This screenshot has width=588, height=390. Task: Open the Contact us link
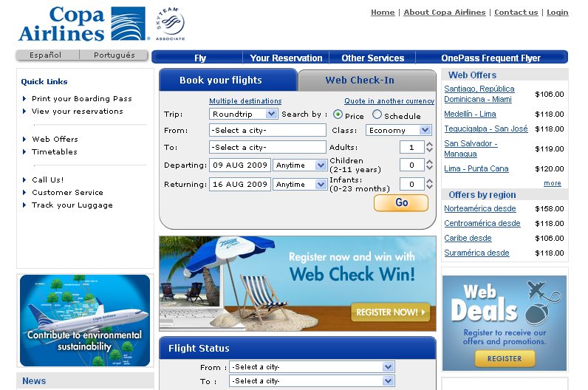click(x=516, y=12)
